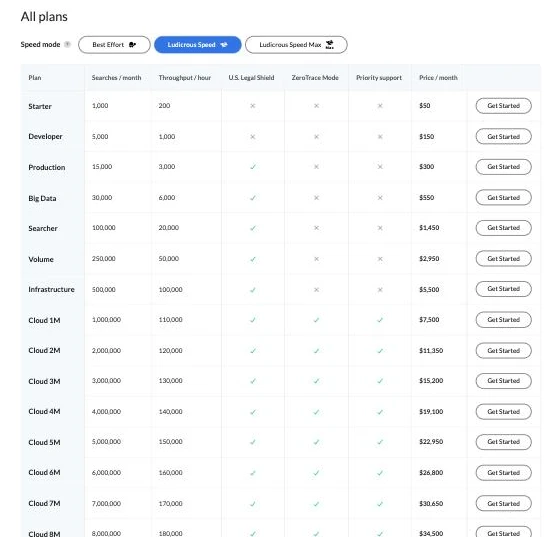Click the $50 price cell

(425, 106)
